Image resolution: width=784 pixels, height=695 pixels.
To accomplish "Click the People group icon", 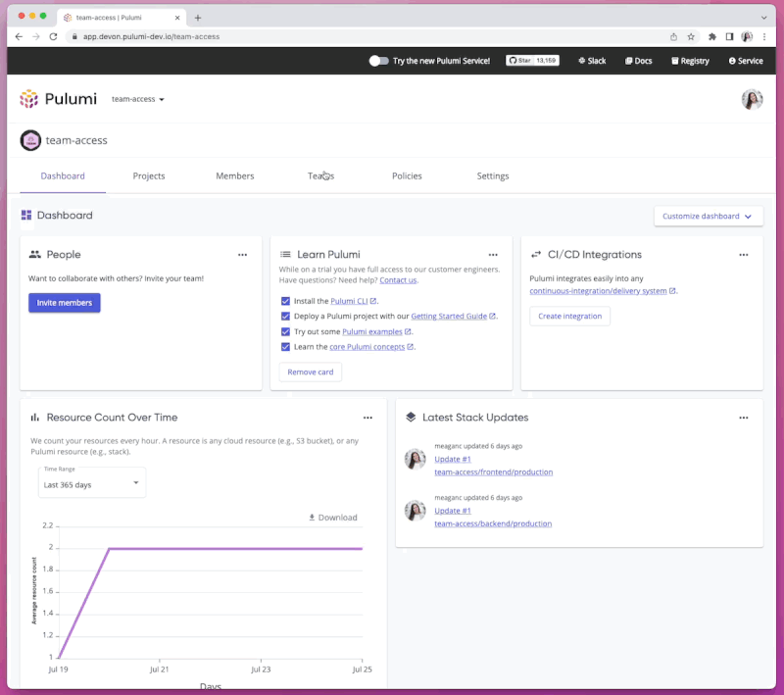I will point(34,255).
